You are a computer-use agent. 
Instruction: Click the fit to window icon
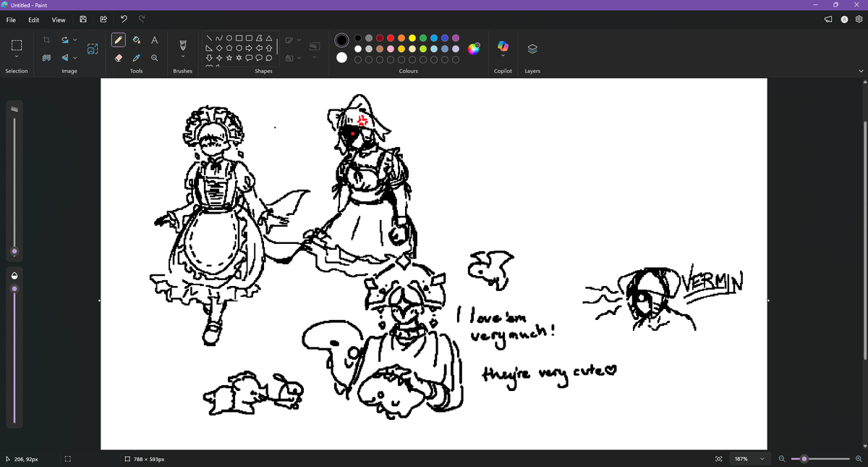click(x=718, y=459)
